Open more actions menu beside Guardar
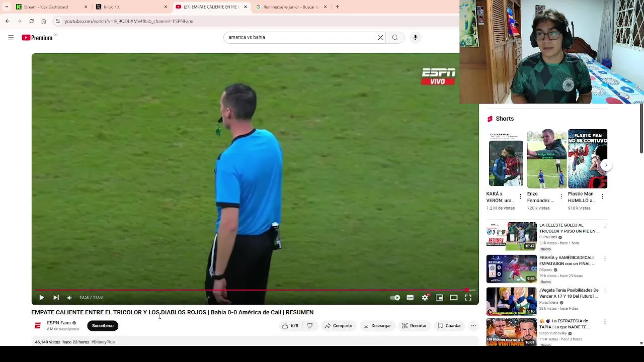Screen dimensions: 644x362 click(473, 326)
